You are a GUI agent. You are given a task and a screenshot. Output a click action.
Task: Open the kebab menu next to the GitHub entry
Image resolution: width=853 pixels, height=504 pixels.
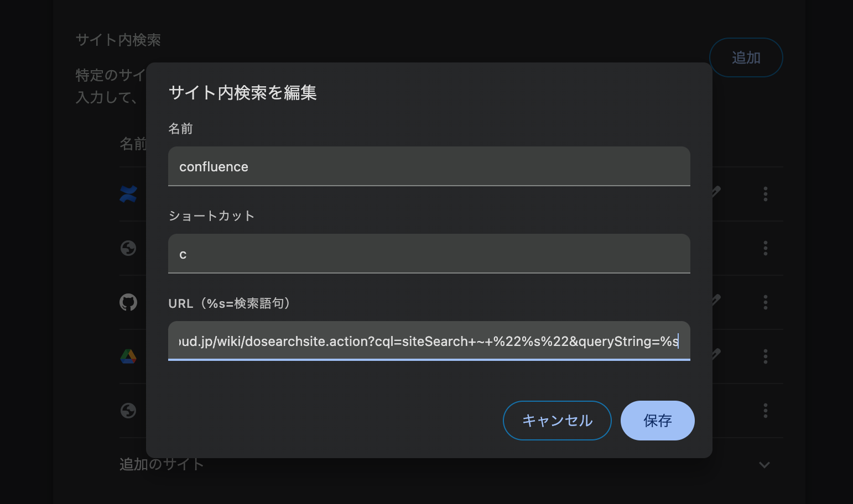tap(765, 302)
